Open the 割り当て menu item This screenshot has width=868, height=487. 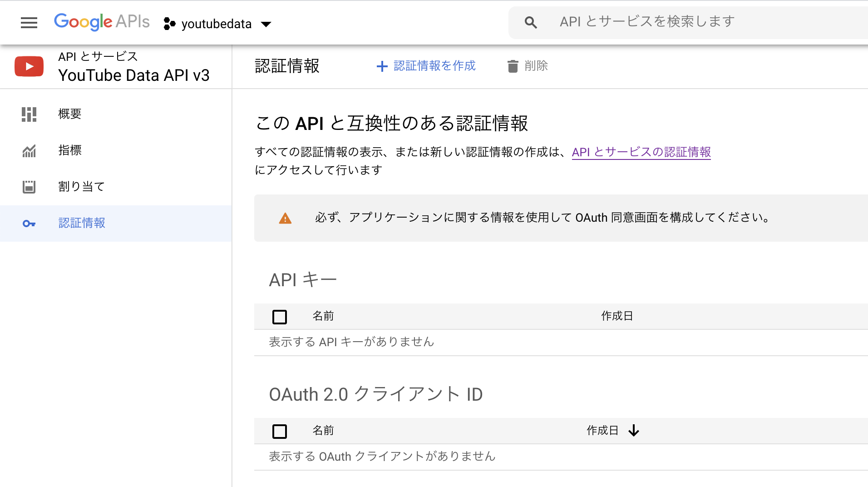(x=116, y=187)
